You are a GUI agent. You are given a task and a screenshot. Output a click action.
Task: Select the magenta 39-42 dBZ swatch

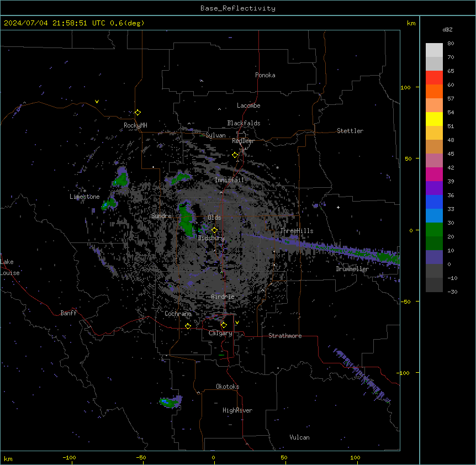[434, 174]
